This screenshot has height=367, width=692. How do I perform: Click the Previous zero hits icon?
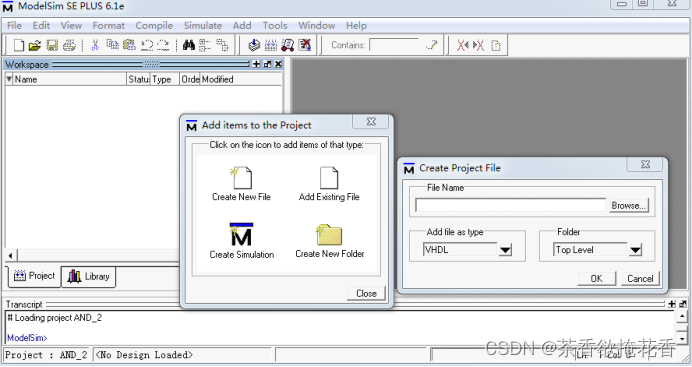pyautogui.click(x=463, y=45)
